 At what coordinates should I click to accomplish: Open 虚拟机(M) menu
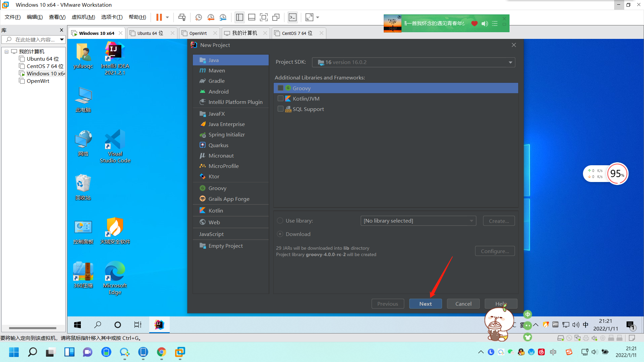point(83,17)
